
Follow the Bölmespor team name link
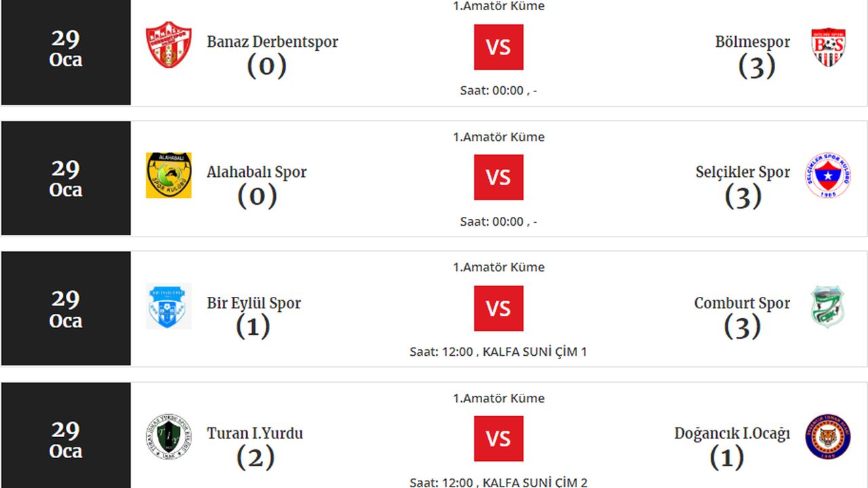click(752, 41)
